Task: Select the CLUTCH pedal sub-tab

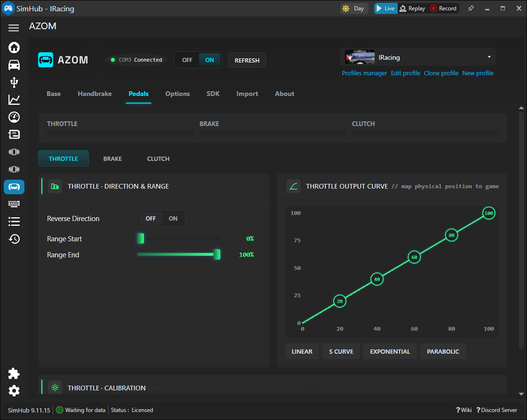Action: click(x=158, y=158)
